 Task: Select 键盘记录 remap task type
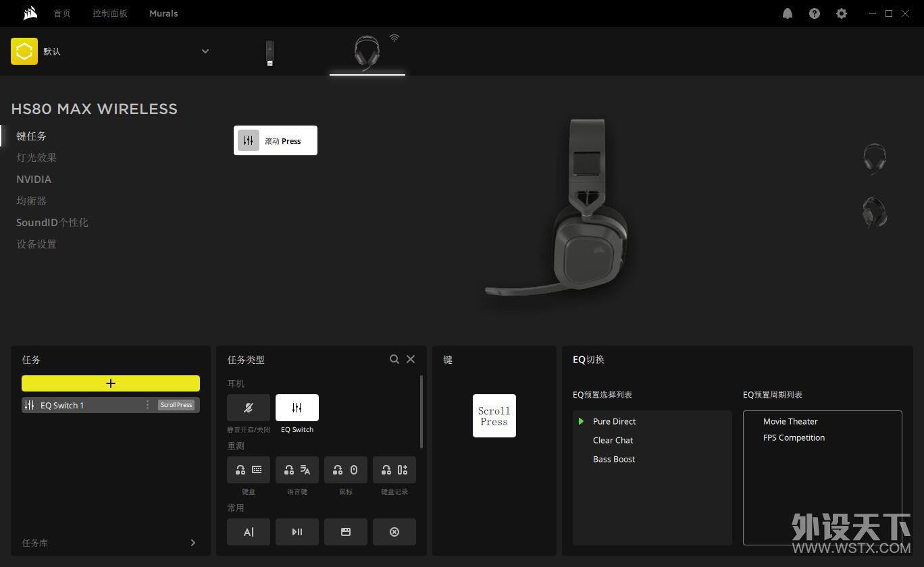[x=394, y=470]
